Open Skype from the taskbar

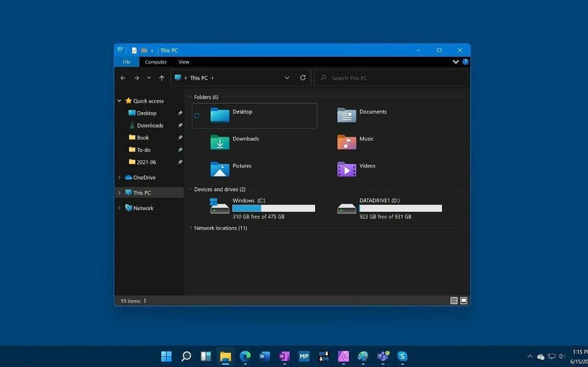coord(402,356)
